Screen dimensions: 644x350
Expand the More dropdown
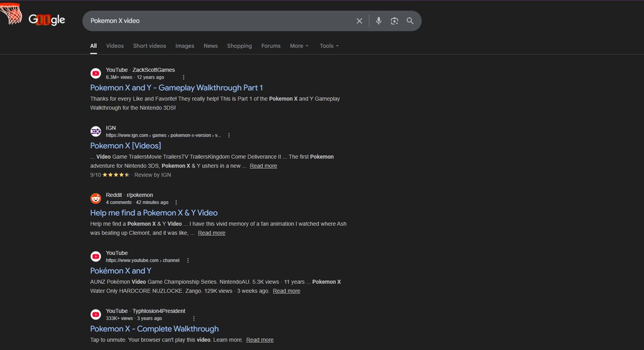tap(299, 46)
